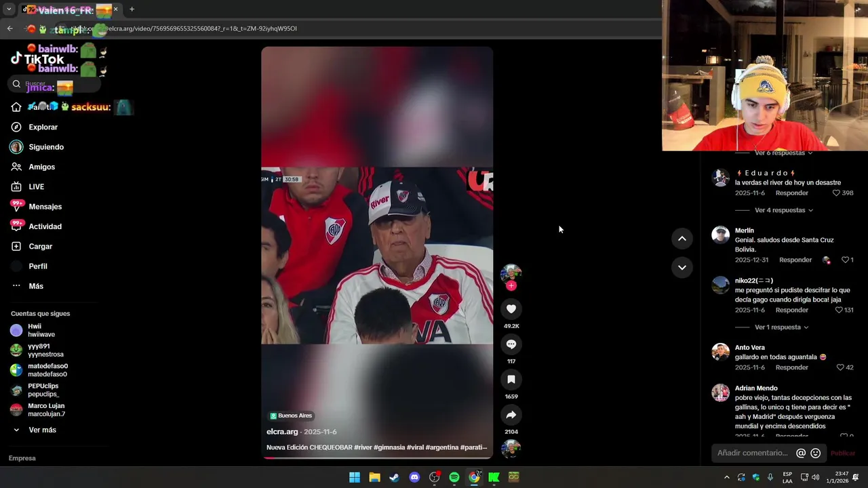Image resolution: width=868 pixels, height=488 pixels.
Task: Click Publicar to post comment
Action: 843,453
